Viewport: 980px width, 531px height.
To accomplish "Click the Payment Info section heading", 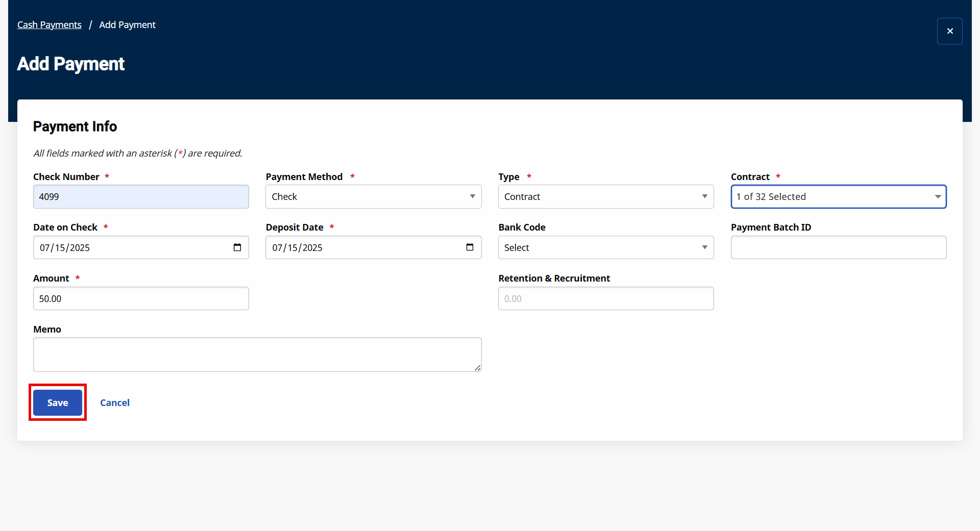I will pyautogui.click(x=75, y=127).
